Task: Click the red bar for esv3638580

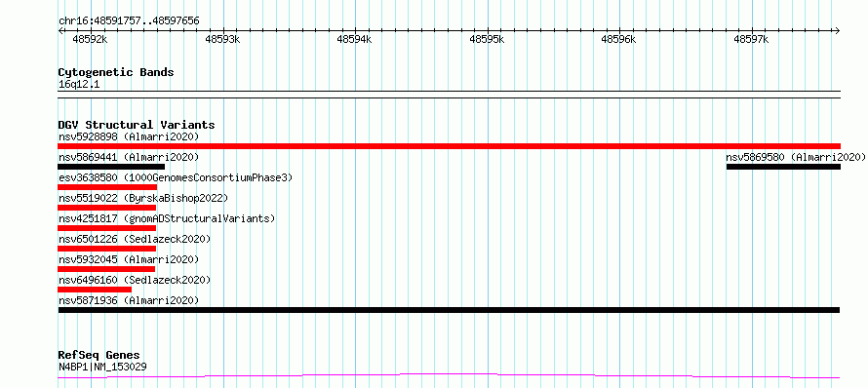Action: click(107, 187)
